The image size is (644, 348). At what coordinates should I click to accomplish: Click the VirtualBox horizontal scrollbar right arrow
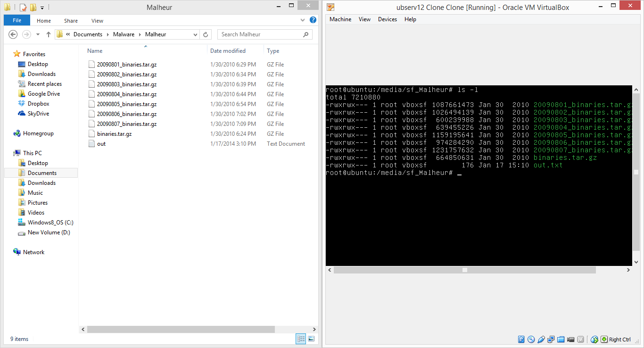point(628,270)
